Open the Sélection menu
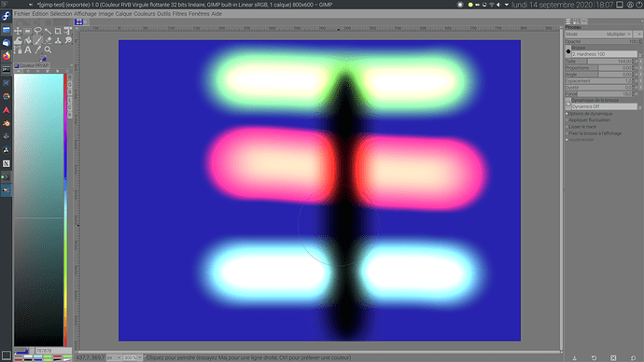This screenshot has width=644, height=362. point(61,14)
